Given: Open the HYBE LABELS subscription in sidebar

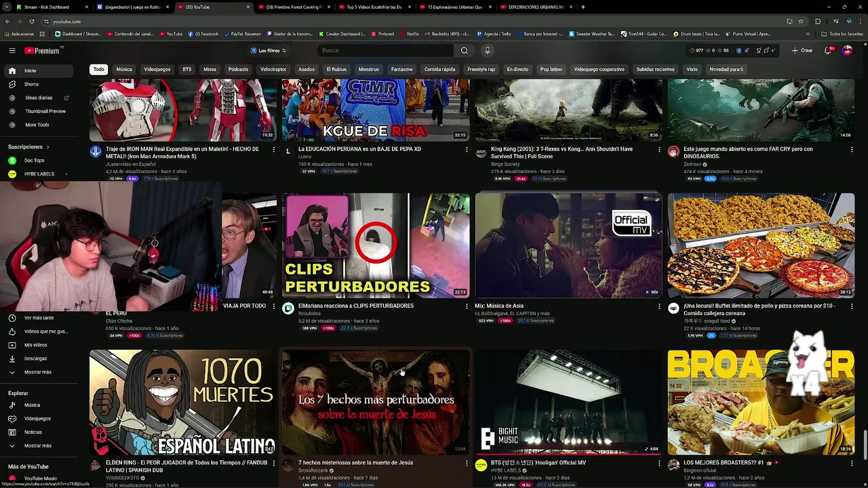Looking at the screenshot, I should [x=39, y=174].
